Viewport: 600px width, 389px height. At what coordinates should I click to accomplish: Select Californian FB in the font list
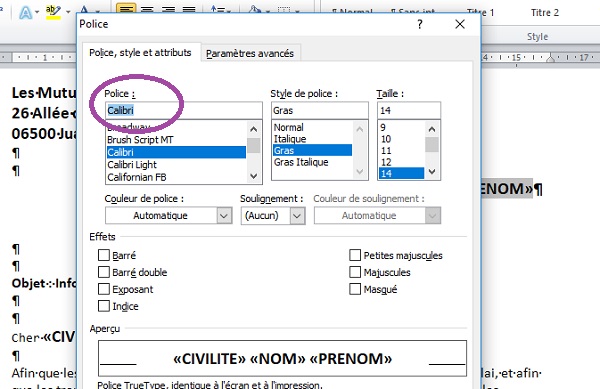[176, 177]
